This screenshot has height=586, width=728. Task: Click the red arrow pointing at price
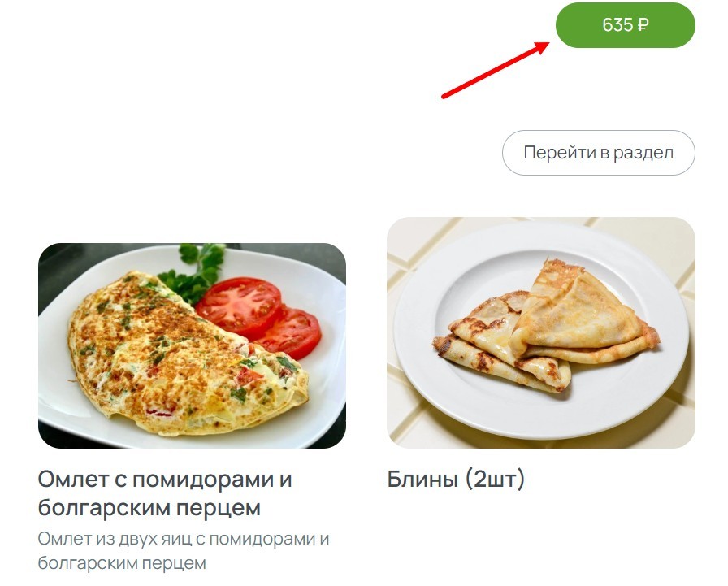pyautogui.click(x=496, y=70)
